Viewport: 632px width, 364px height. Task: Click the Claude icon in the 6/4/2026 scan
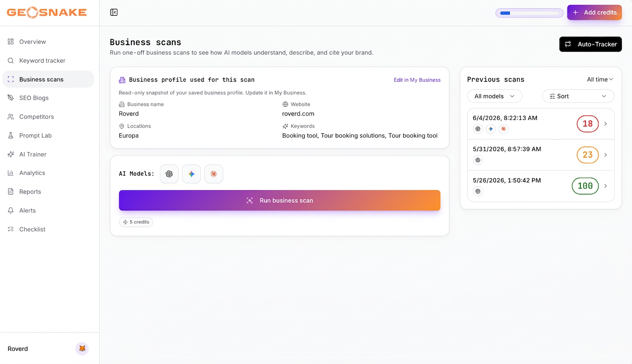point(503,129)
